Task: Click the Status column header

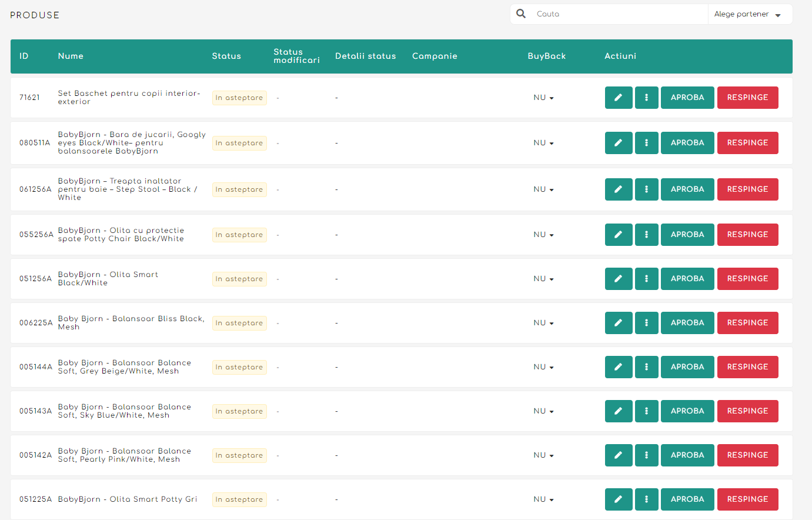Action: click(x=226, y=56)
